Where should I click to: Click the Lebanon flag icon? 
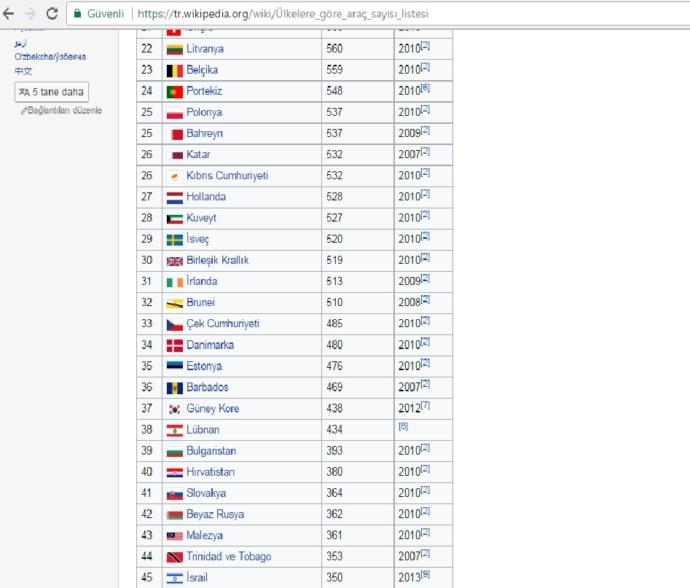coord(175,430)
